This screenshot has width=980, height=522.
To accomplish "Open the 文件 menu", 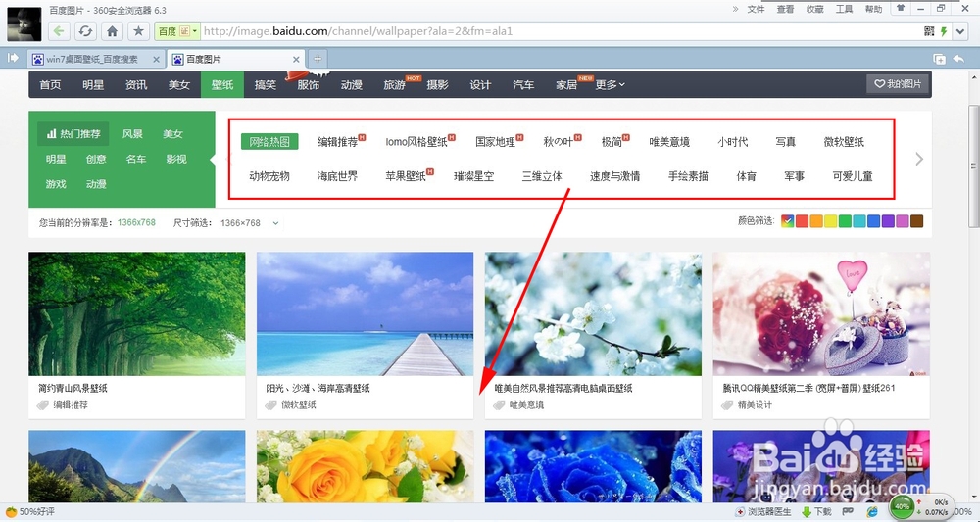I will pos(756,9).
